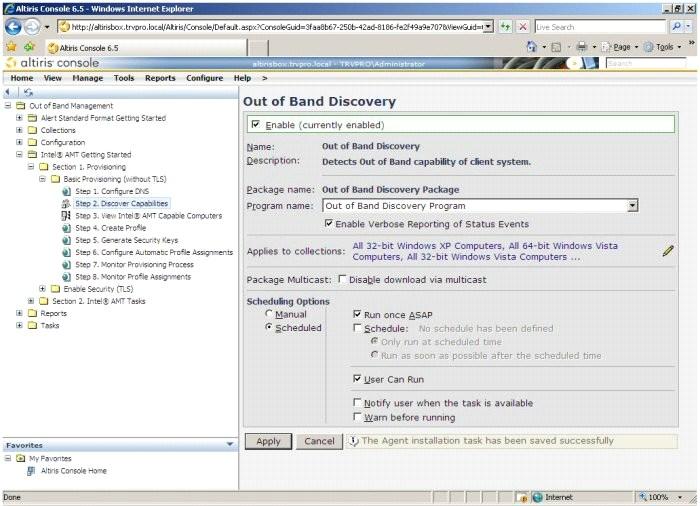The height and width of the screenshot is (506, 700).
Task: Toggle the User Can Run checkbox
Action: 357,379
